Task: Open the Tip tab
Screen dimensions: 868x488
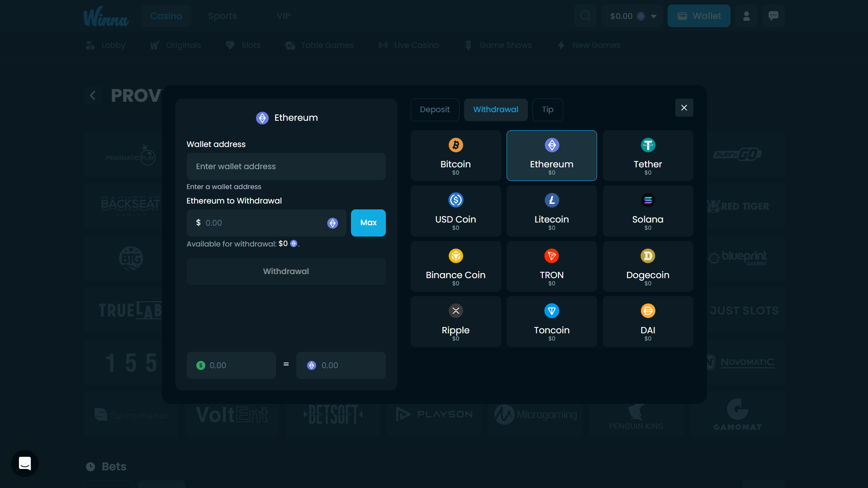Action: tap(547, 110)
